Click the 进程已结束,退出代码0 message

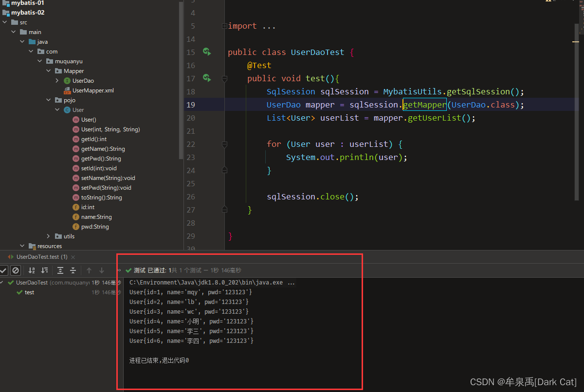(x=159, y=361)
